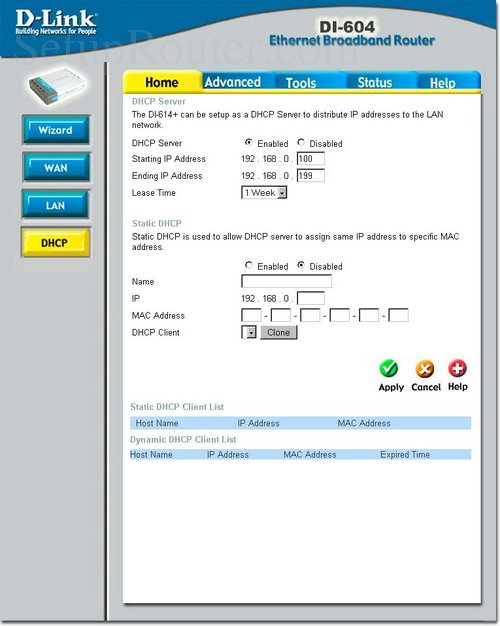500x626 pixels.
Task: Open the DHCP Client dropdown
Action: [248, 332]
